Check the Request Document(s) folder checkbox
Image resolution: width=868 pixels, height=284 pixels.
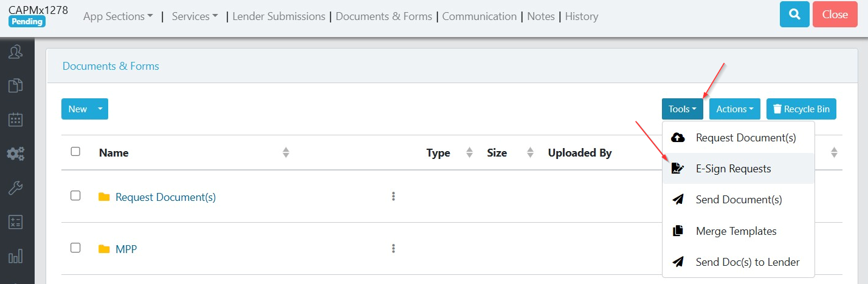[75, 195]
